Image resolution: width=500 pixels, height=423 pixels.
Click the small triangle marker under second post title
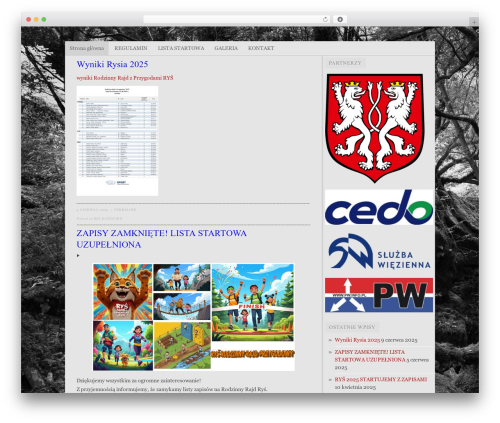[x=78, y=256]
